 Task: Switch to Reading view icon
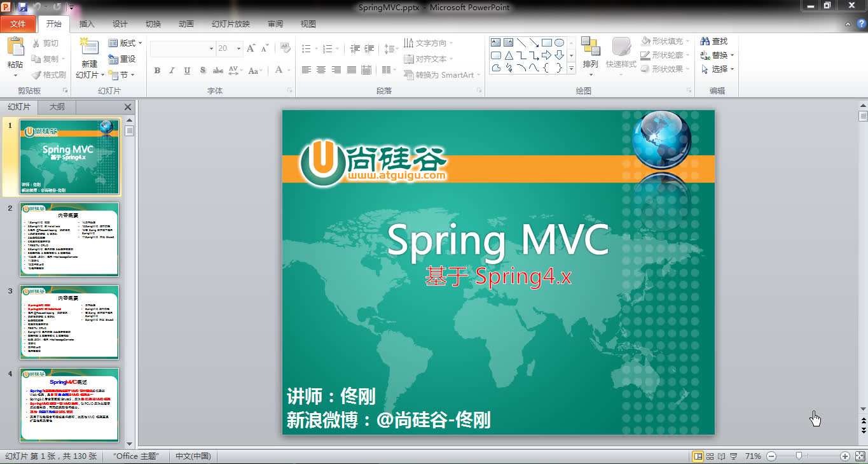[721, 456]
